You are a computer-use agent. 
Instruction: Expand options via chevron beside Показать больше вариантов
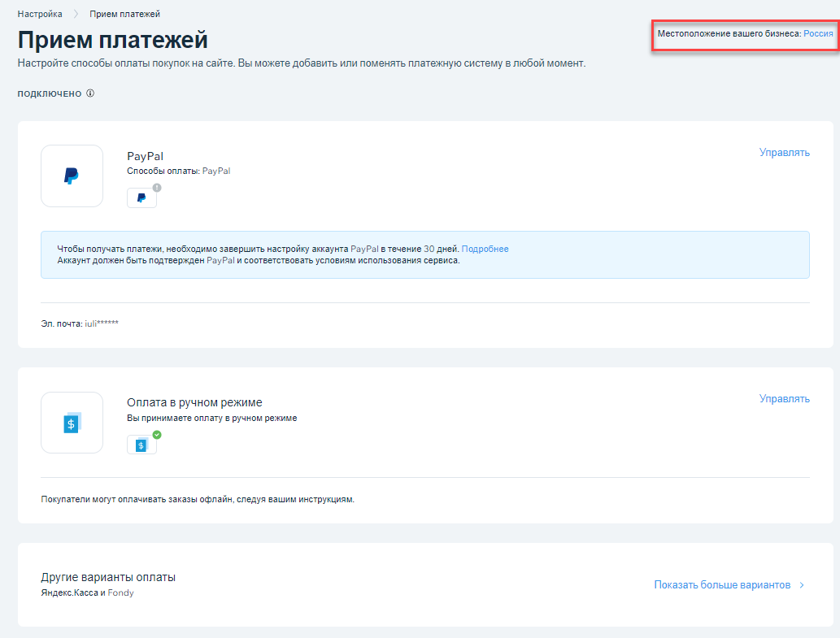click(802, 585)
